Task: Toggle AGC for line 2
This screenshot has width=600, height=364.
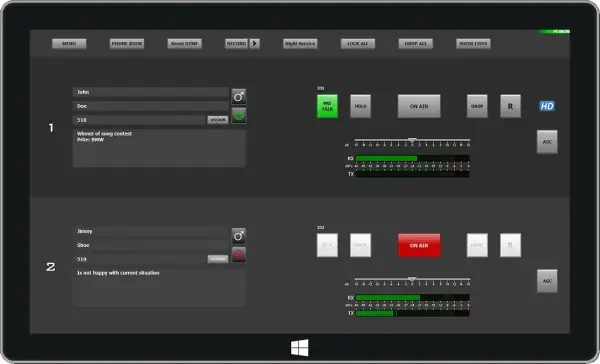Action: coord(547,281)
